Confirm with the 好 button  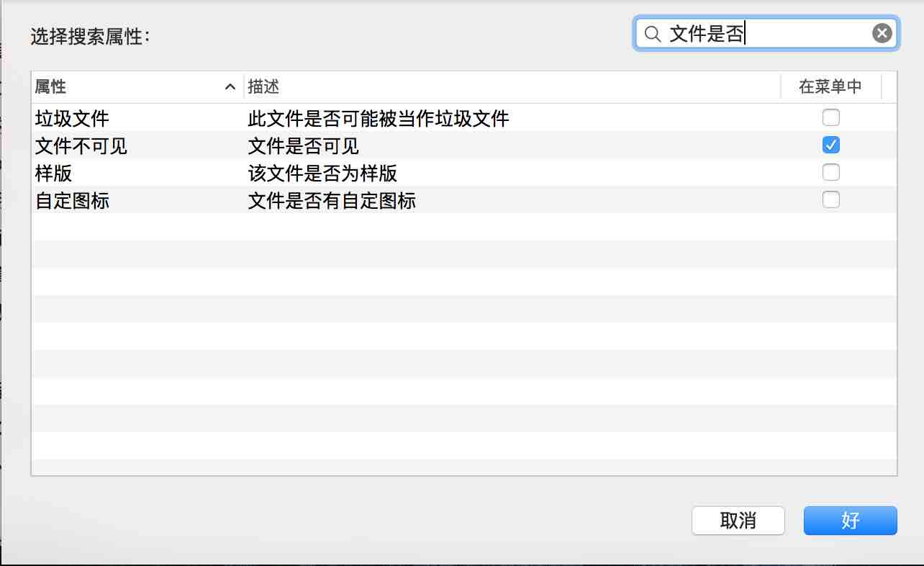click(x=850, y=521)
